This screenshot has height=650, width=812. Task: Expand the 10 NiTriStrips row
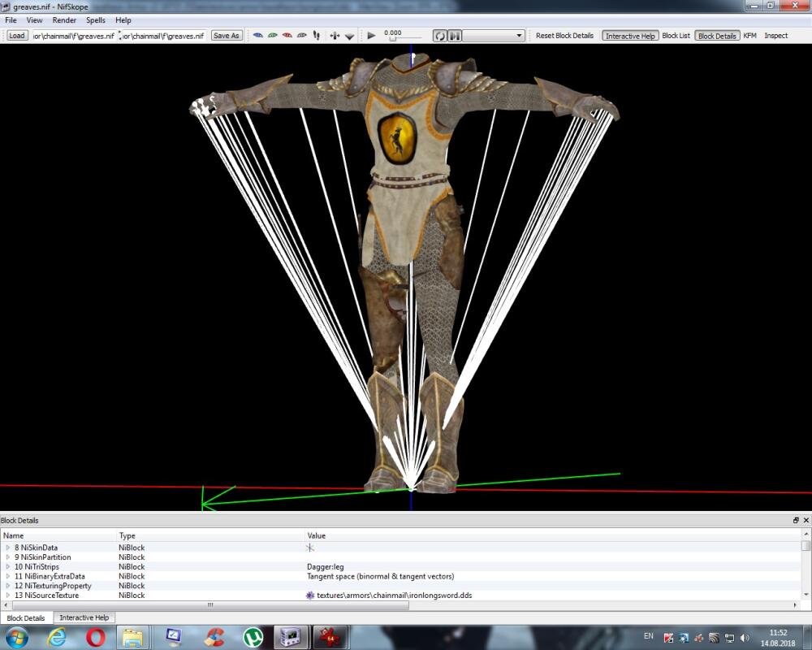[x=8, y=566]
